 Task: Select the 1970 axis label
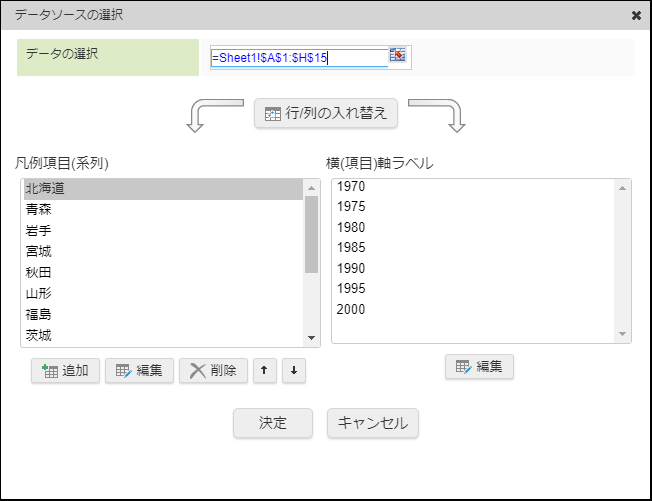pos(474,186)
